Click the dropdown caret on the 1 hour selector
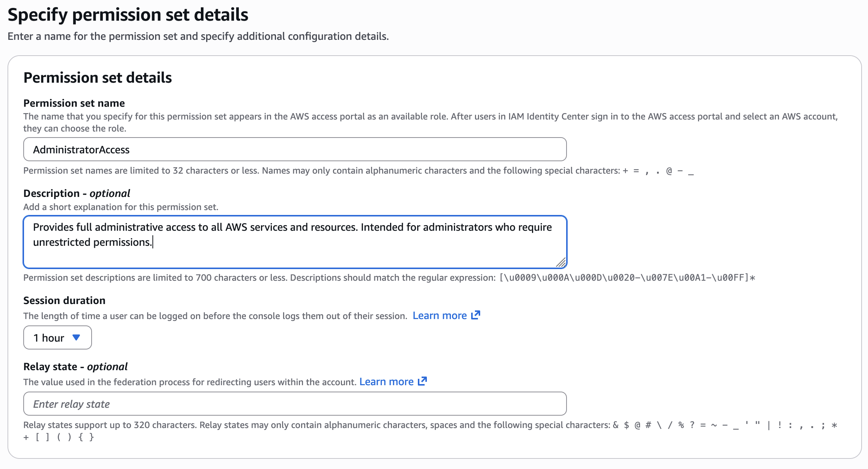Image resolution: width=868 pixels, height=469 pixels. click(76, 337)
